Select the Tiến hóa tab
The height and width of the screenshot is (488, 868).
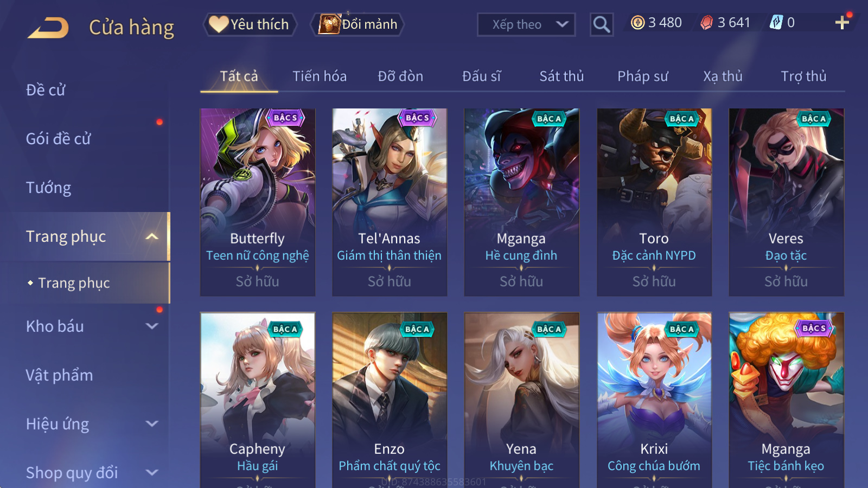coord(320,76)
